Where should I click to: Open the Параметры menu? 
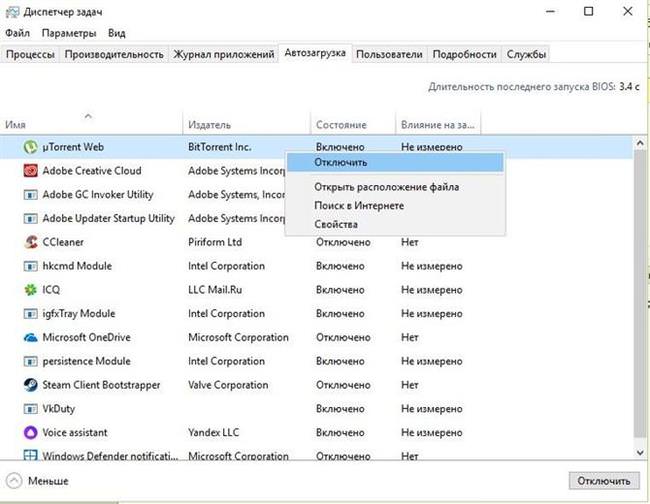pyautogui.click(x=69, y=33)
